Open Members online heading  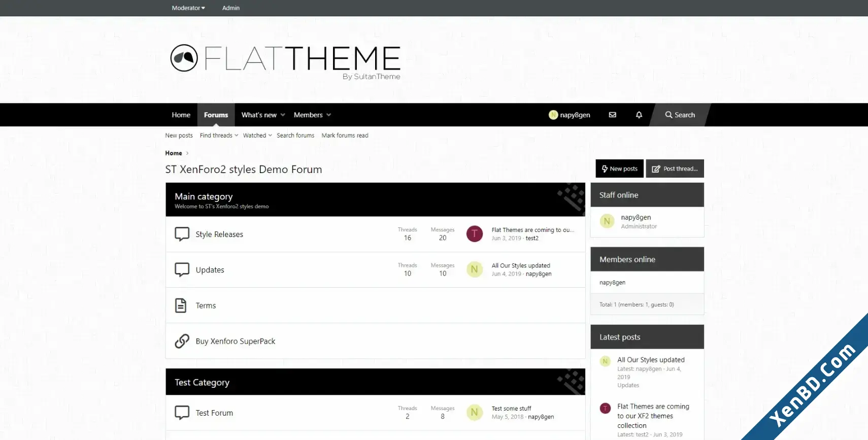(x=627, y=259)
